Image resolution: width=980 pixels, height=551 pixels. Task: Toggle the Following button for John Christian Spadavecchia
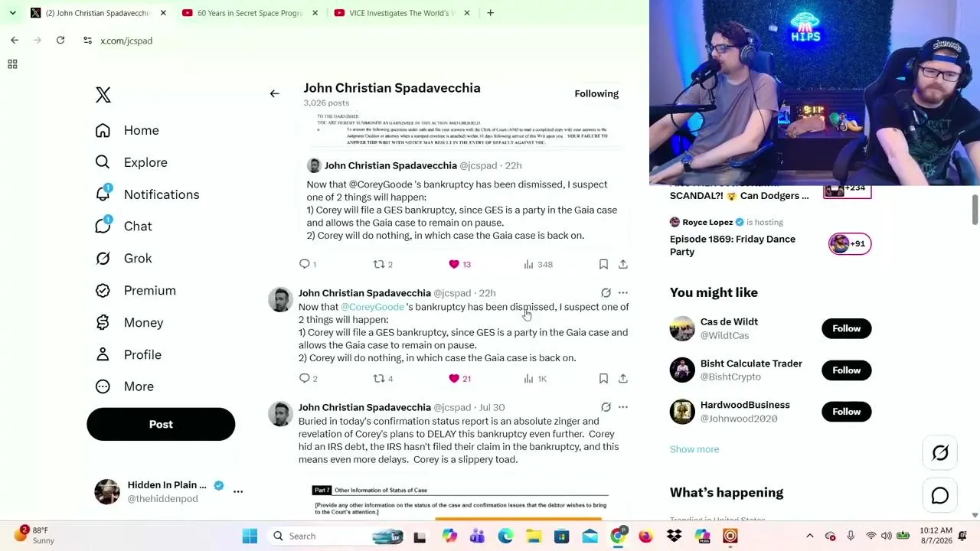click(596, 93)
